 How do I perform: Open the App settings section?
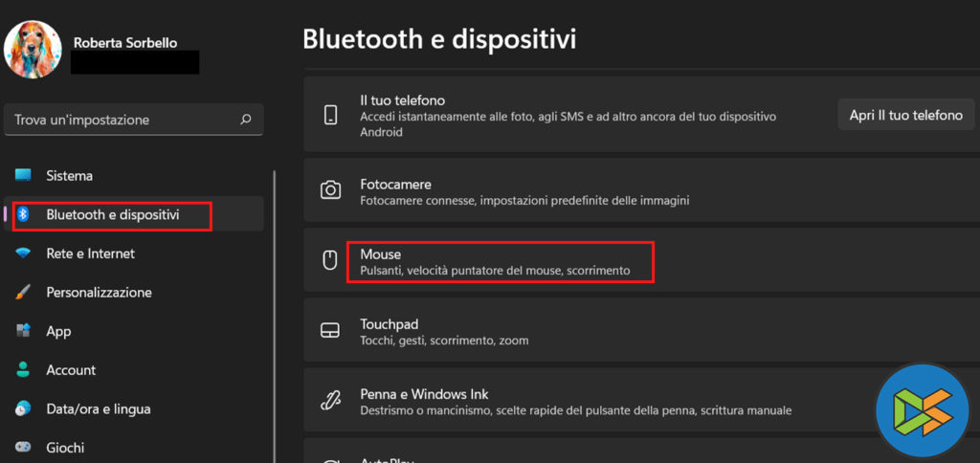click(x=58, y=331)
